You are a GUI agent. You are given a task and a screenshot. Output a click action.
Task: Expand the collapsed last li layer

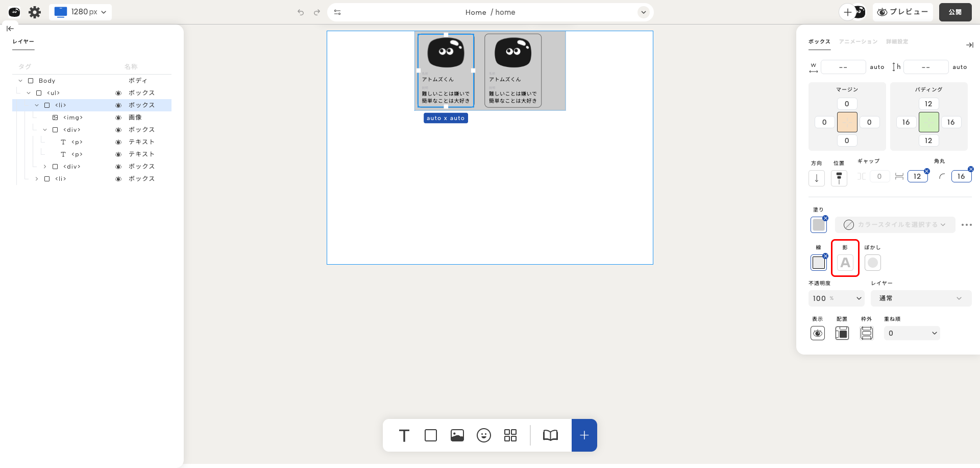pos(37,179)
